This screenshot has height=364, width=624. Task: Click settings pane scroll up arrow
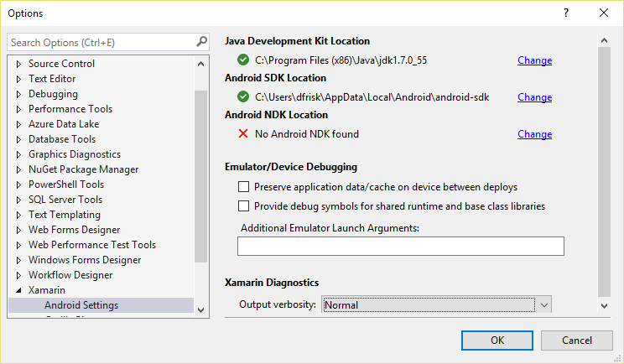(x=604, y=40)
